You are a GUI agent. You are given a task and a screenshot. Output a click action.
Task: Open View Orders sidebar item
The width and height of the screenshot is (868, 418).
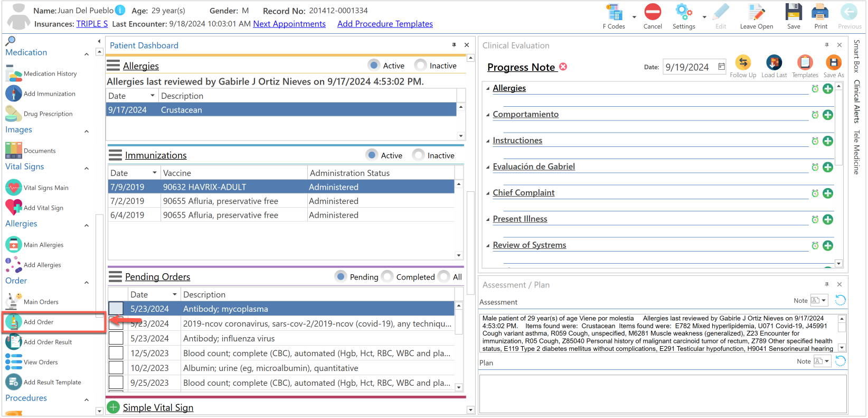32,362
